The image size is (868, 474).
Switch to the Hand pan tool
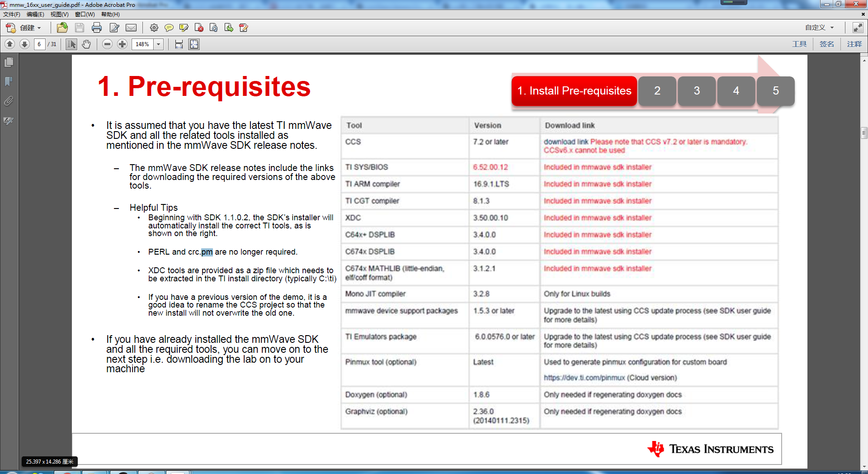coord(86,44)
